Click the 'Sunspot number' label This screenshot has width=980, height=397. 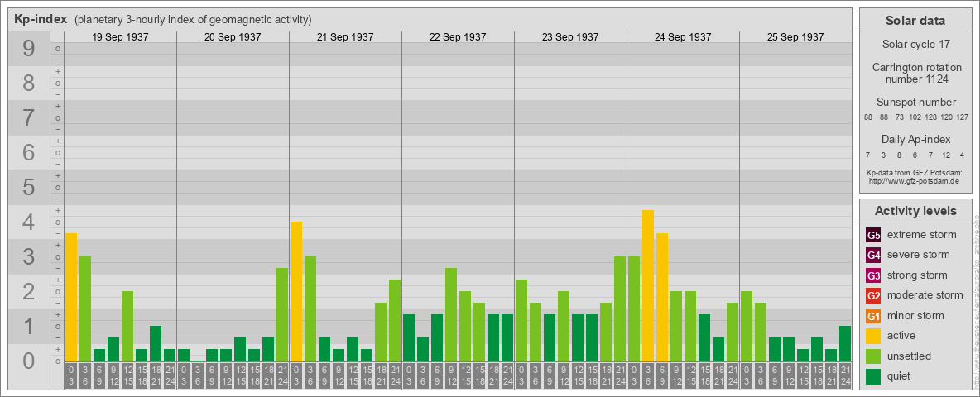(x=916, y=103)
